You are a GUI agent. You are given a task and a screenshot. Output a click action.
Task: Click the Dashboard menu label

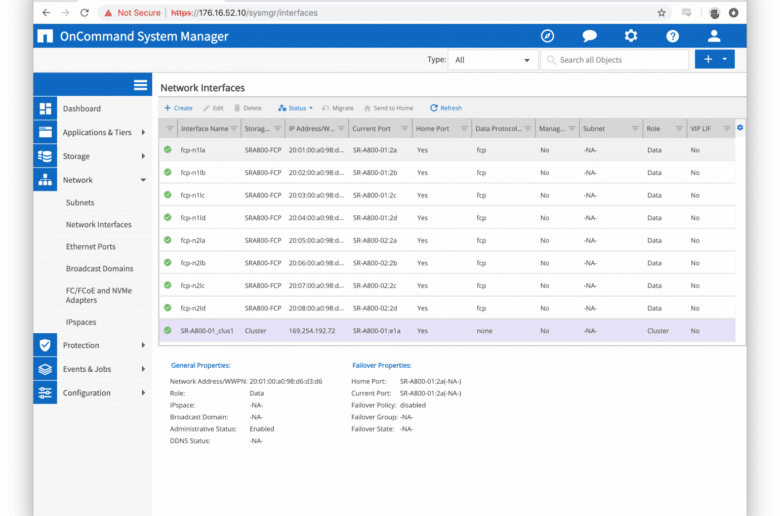pyautogui.click(x=82, y=108)
